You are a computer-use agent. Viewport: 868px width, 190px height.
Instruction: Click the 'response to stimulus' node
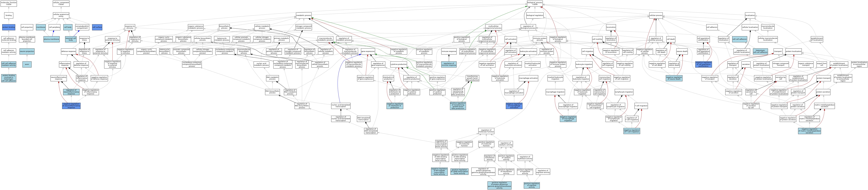[130, 27]
